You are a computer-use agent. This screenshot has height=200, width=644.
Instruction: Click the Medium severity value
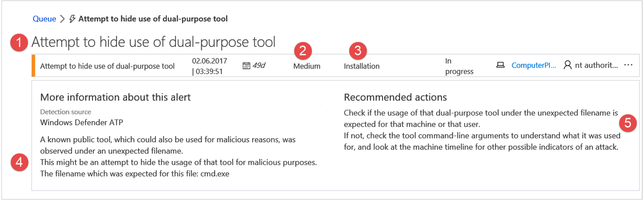307,66
